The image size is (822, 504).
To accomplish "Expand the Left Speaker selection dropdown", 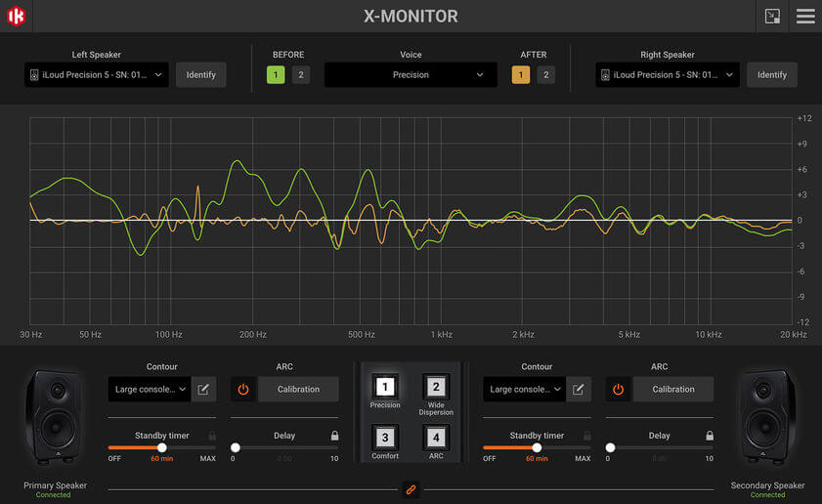I will coord(97,75).
